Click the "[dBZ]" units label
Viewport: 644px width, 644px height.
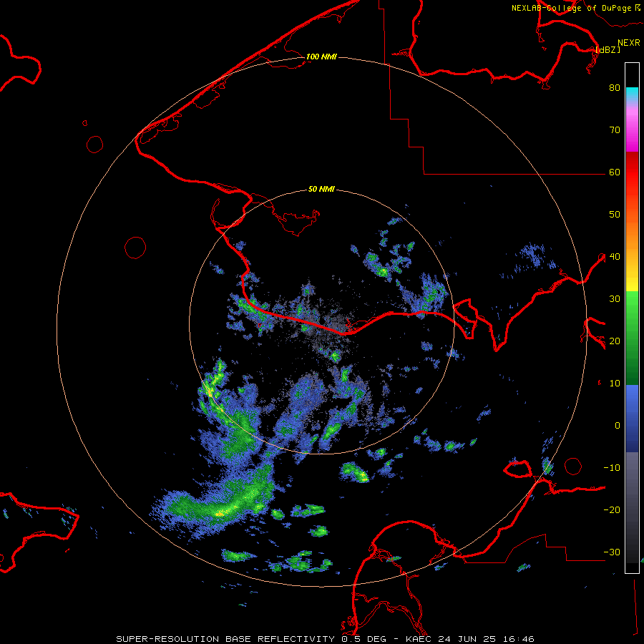click(x=608, y=50)
